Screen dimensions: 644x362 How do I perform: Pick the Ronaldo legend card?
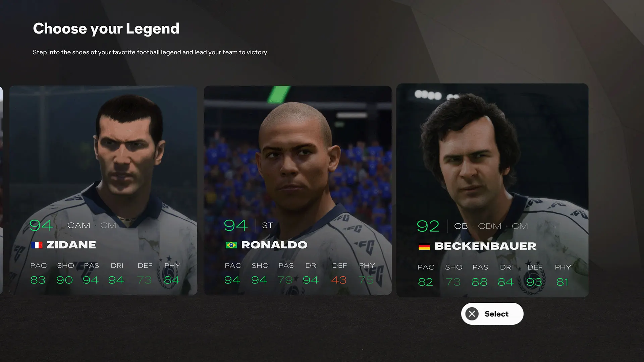(x=298, y=190)
